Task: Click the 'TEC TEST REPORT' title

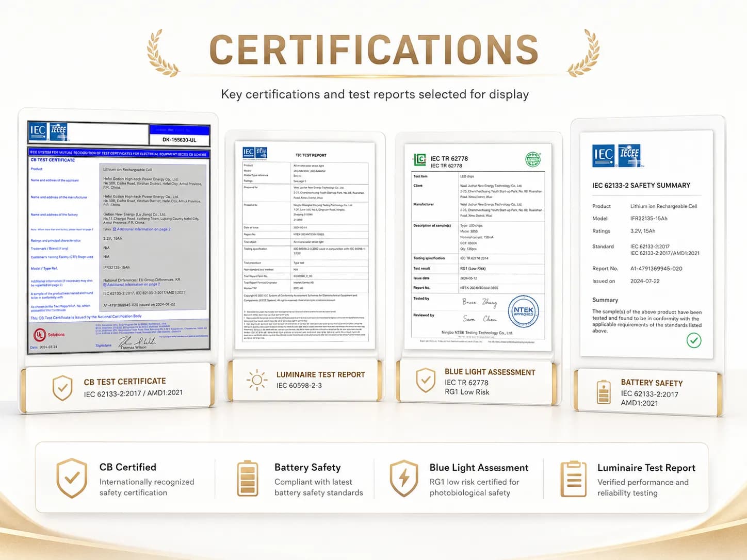Action: (311, 155)
